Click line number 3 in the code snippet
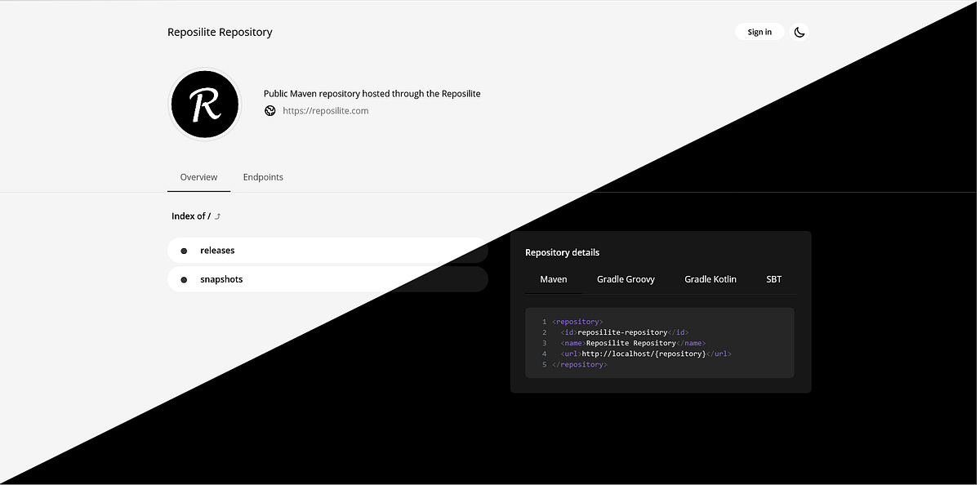 pyautogui.click(x=544, y=343)
